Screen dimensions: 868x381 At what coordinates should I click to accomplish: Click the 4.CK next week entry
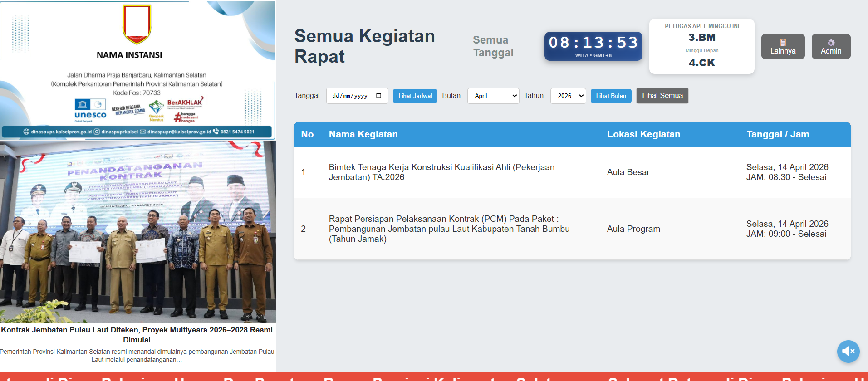(702, 63)
